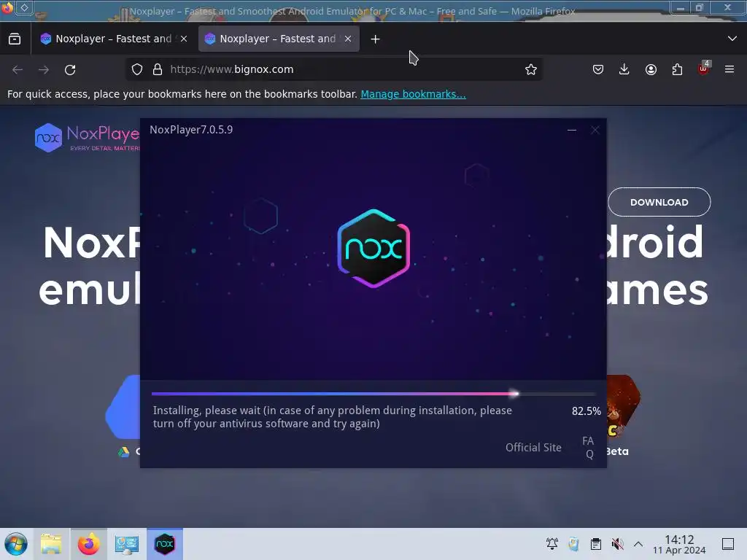Close the second Noxplayer tab

tap(348, 39)
